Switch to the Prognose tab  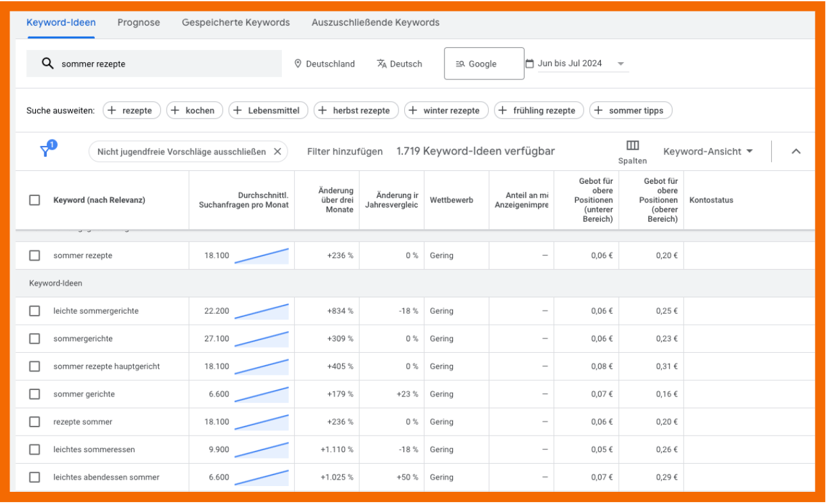138,22
